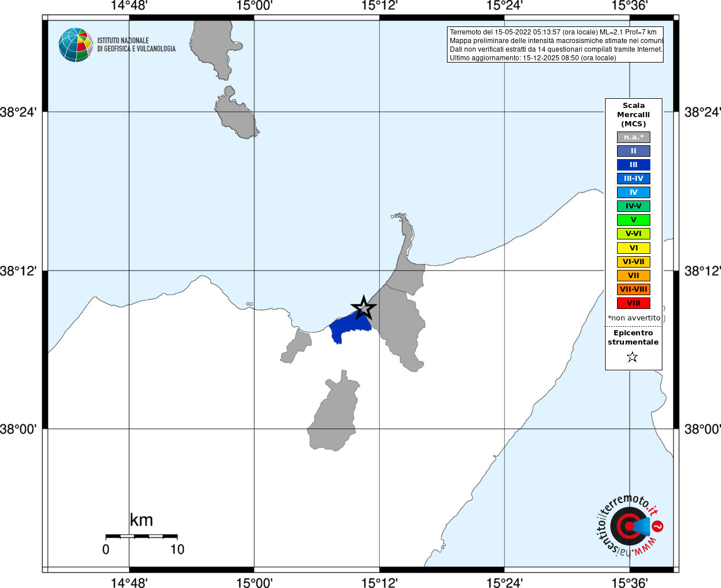Screen dimensions: 721x588
Task: Click the yellow VI legend swatch
Action: pos(634,248)
